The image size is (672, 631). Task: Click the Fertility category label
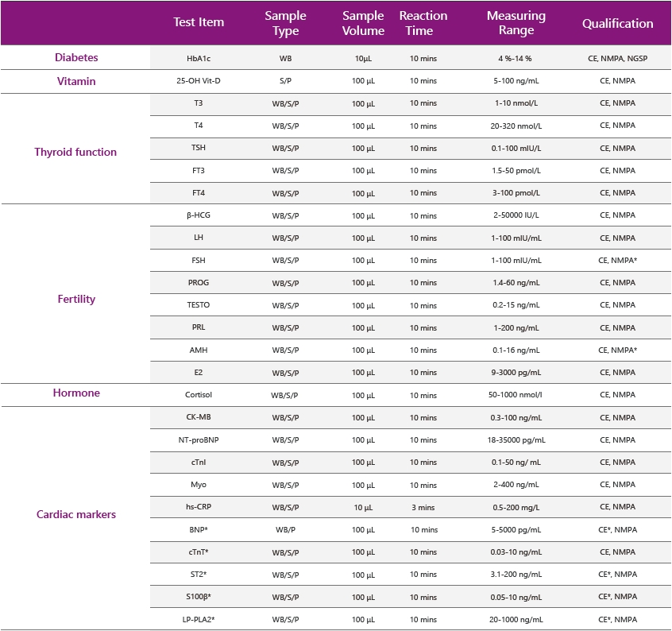76,299
